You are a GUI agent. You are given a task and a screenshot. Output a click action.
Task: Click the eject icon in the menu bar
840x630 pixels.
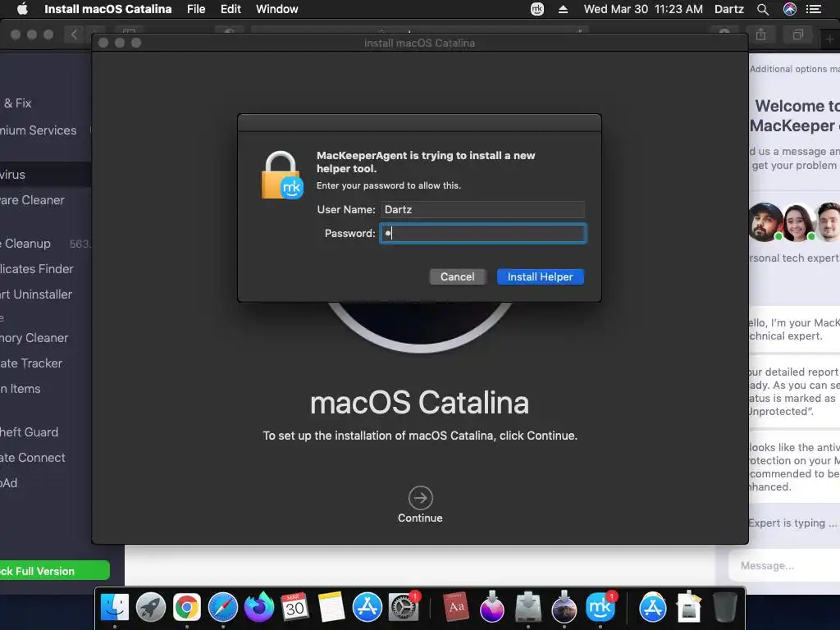click(x=563, y=9)
